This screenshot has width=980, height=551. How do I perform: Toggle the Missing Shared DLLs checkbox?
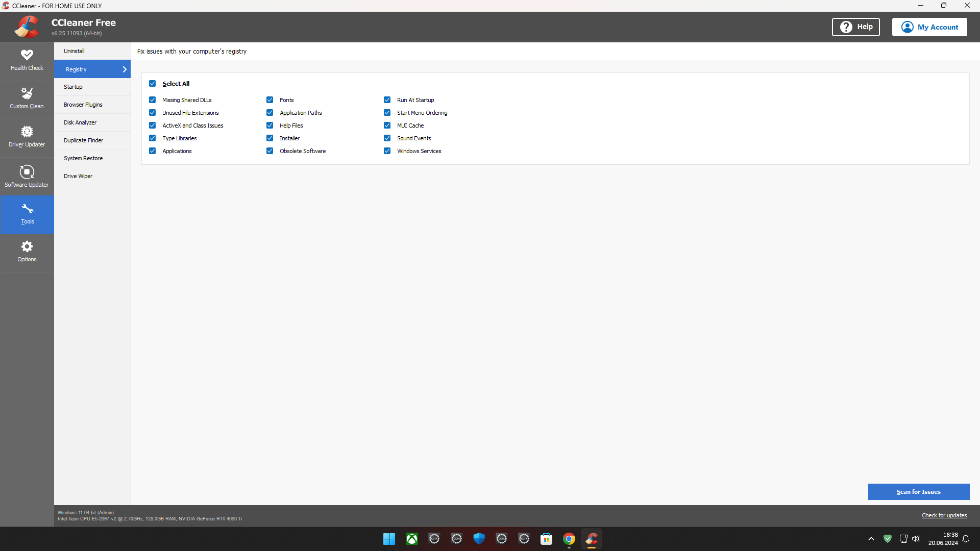(153, 99)
